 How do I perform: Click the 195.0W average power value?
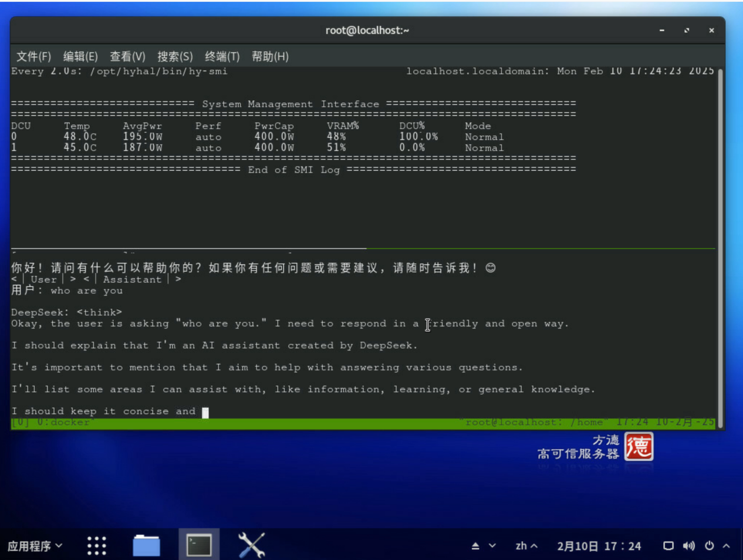click(x=143, y=137)
